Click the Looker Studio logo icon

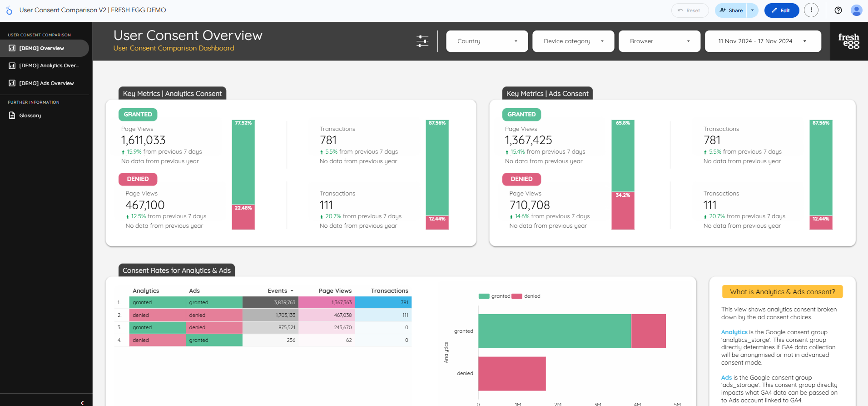click(x=9, y=10)
